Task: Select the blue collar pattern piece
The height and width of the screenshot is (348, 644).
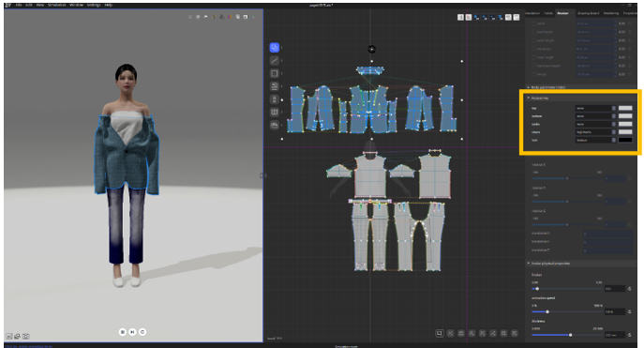Action: tap(370, 70)
